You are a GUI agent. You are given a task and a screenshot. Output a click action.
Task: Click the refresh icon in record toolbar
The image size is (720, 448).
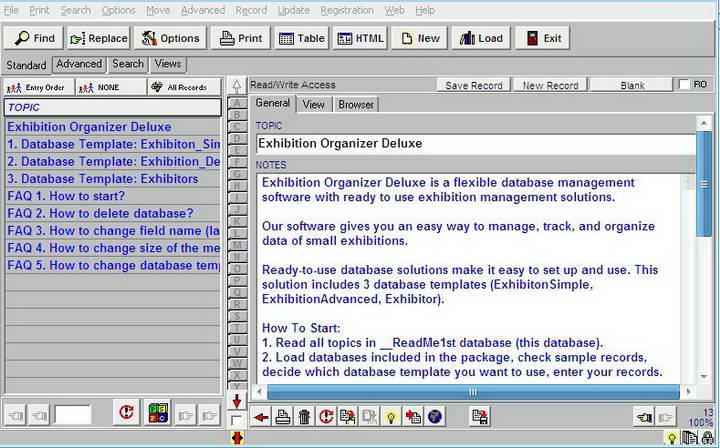[326, 417]
